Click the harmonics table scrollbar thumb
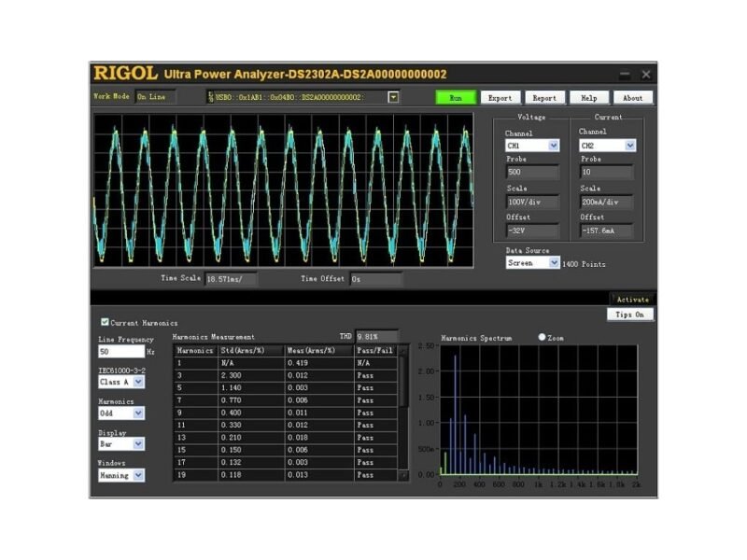The image size is (747, 560). pos(403,381)
